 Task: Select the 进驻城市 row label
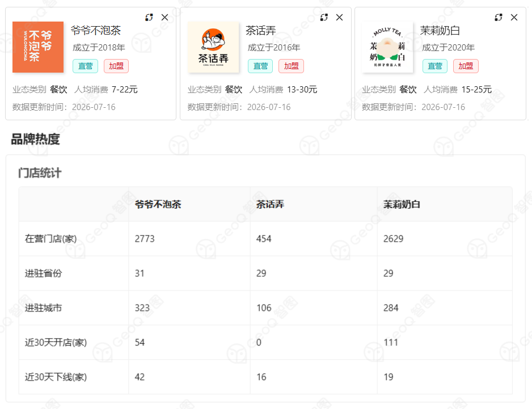click(44, 308)
